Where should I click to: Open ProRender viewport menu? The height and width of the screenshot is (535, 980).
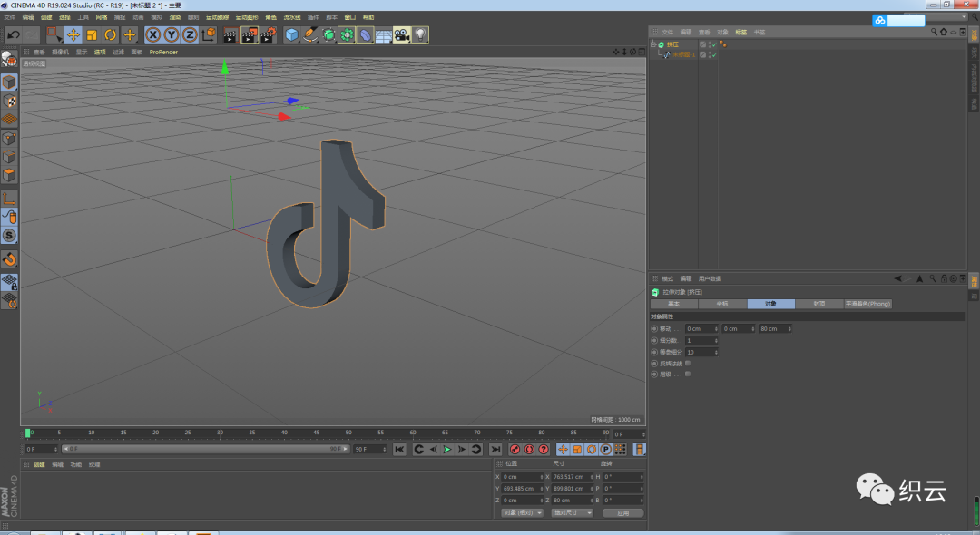pyautogui.click(x=163, y=53)
